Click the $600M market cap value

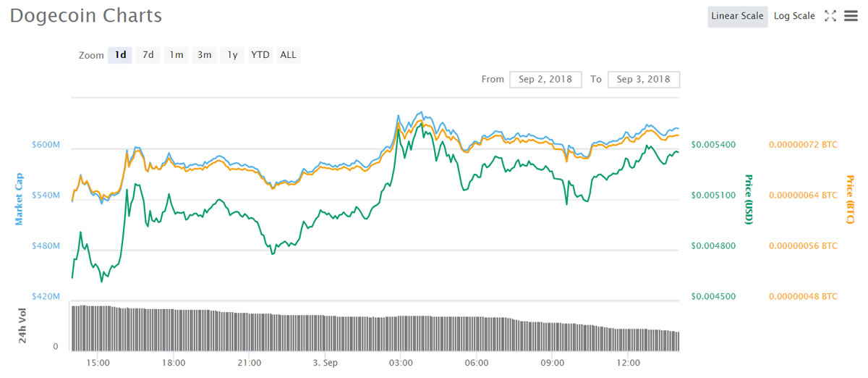(x=46, y=145)
